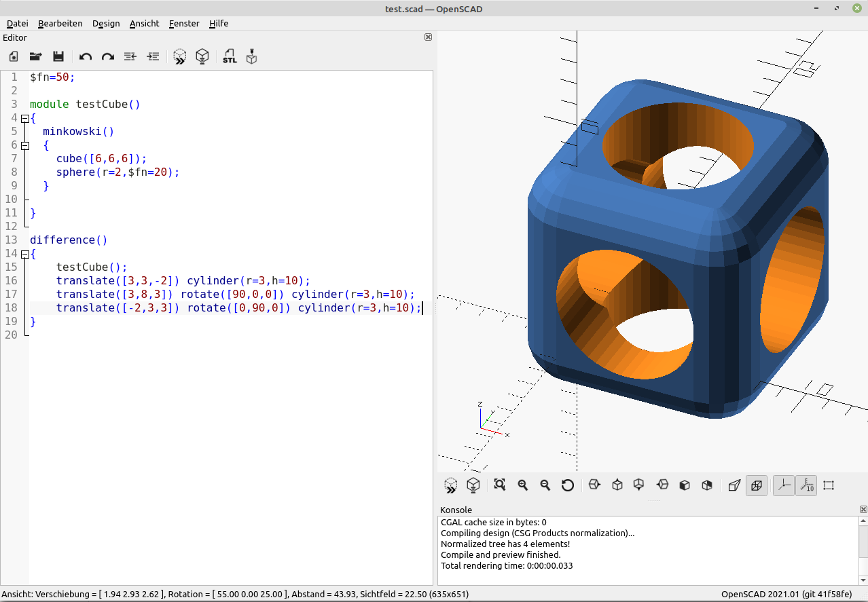
Task: Save the file with the floppy disk icon
Action: (x=58, y=57)
